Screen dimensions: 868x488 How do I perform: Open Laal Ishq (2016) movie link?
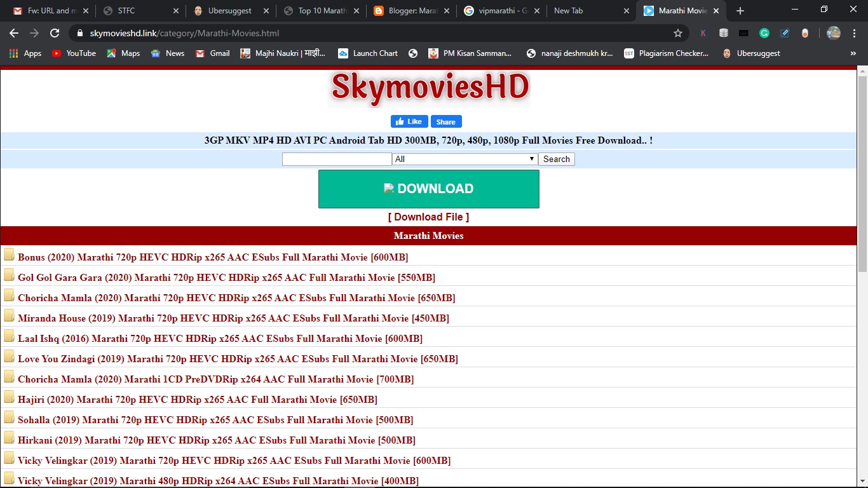[220, 339]
